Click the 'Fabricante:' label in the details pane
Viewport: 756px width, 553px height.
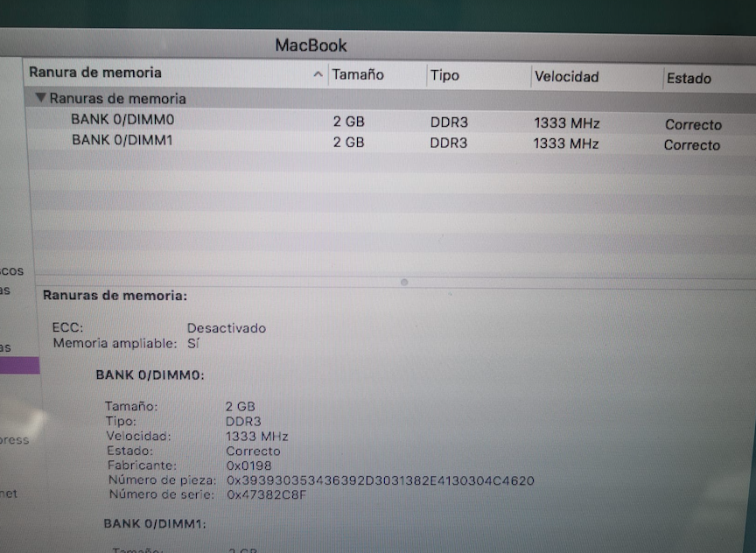(x=143, y=465)
